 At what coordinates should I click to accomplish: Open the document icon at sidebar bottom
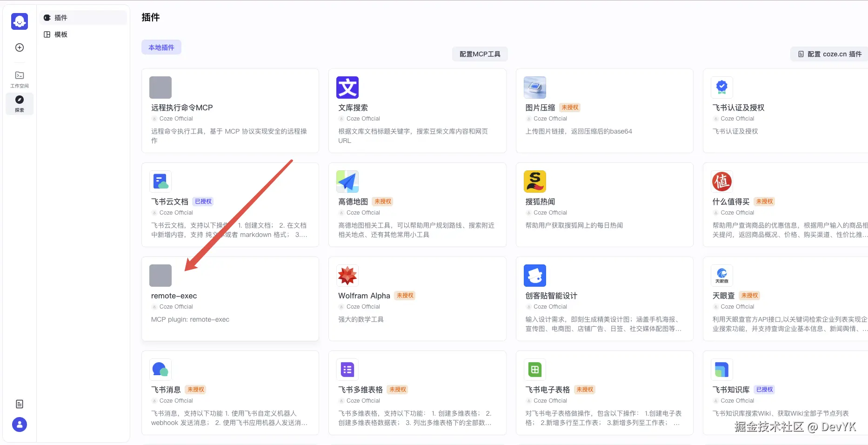click(x=20, y=404)
